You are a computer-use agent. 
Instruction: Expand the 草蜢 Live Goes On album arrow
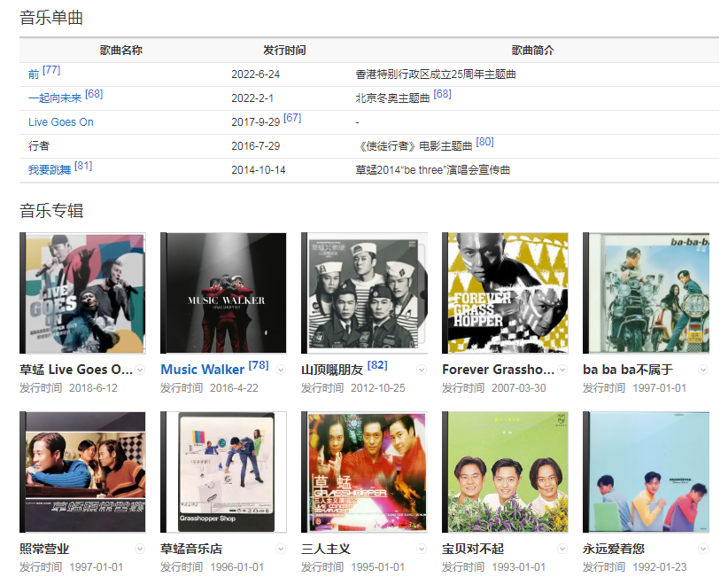click(x=140, y=370)
